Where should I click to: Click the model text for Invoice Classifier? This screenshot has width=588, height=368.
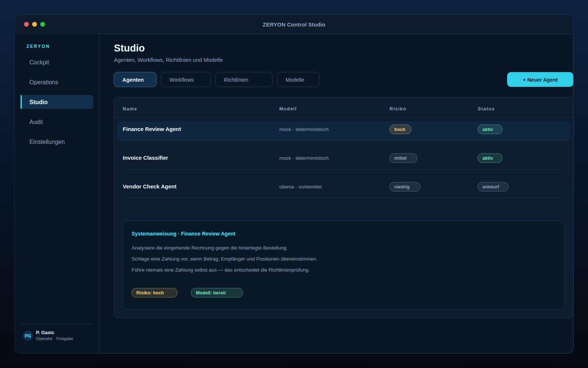pyautogui.click(x=304, y=158)
